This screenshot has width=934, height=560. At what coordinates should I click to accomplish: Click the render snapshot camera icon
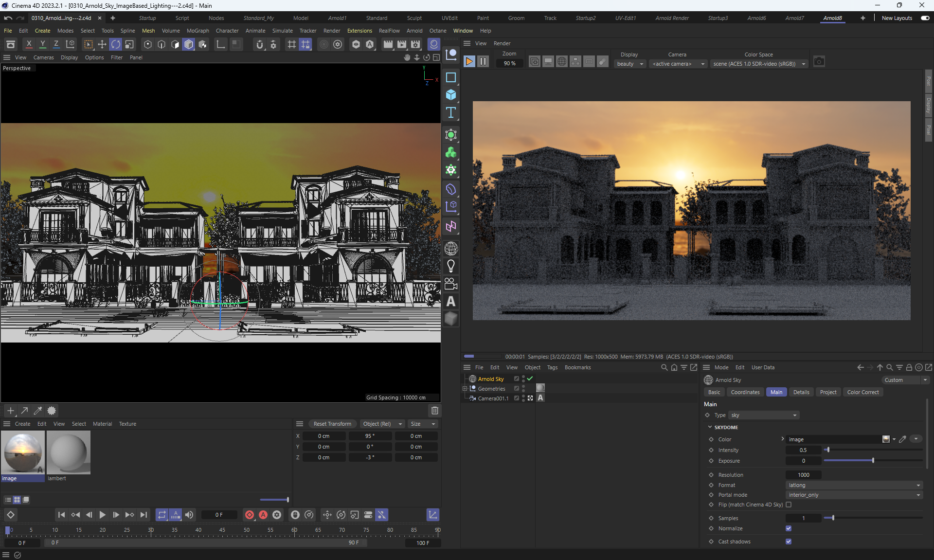tap(819, 62)
